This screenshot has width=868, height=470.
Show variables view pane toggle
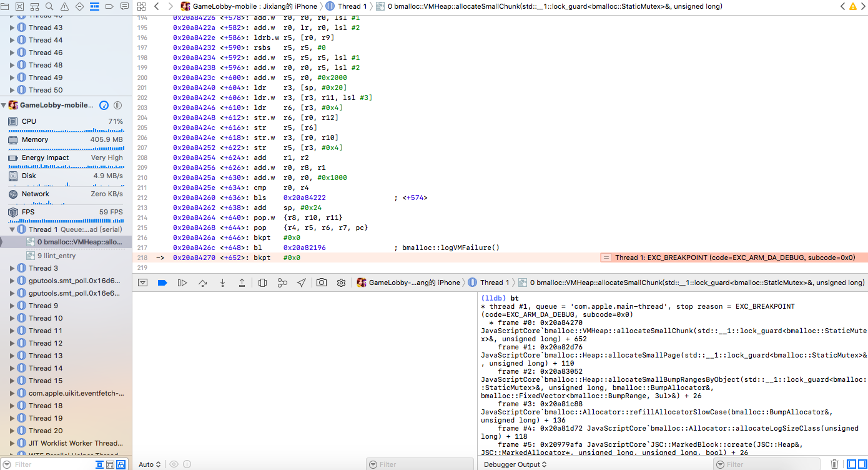tap(851, 464)
